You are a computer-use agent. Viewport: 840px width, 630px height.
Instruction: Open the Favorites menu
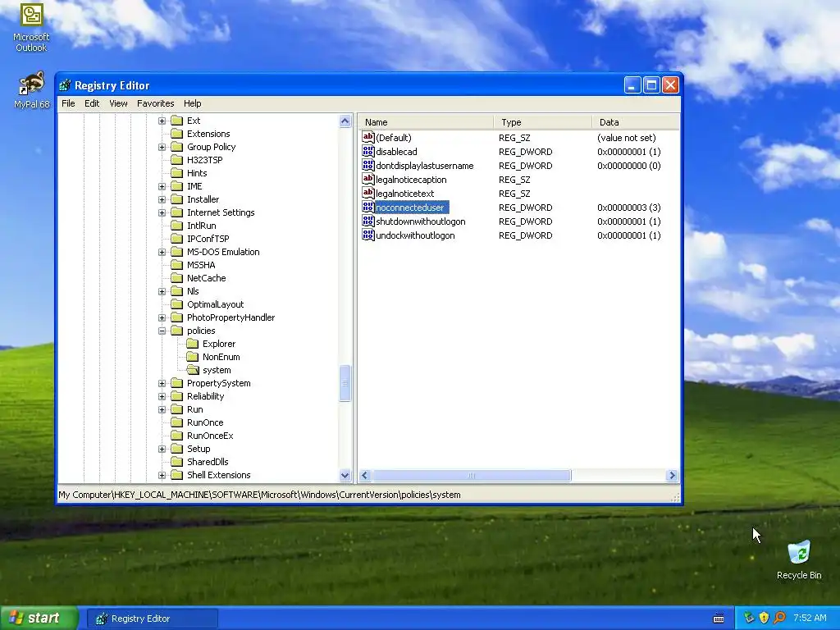(x=155, y=103)
